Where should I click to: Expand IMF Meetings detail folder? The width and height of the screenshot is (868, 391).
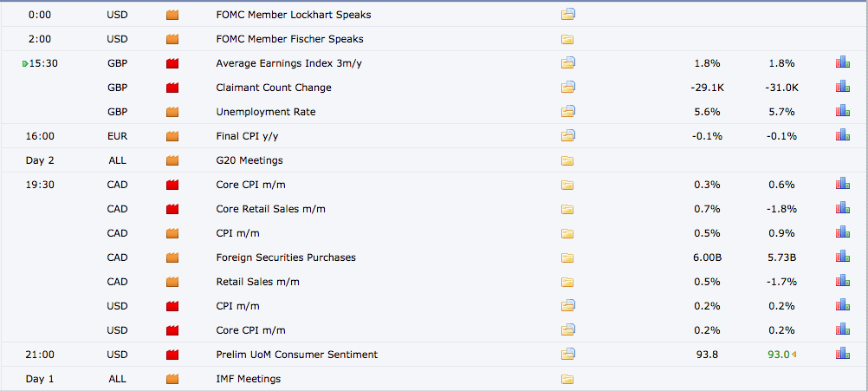pos(568,379)
